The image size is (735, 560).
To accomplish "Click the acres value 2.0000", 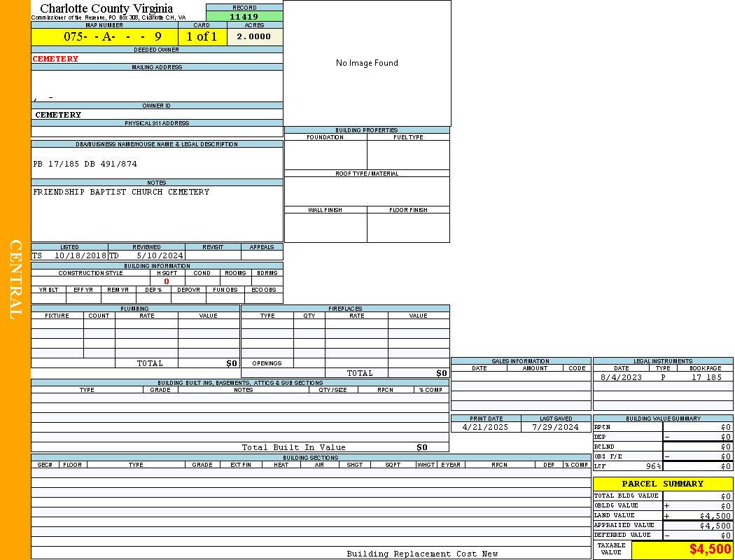I will tap(254, 37).
